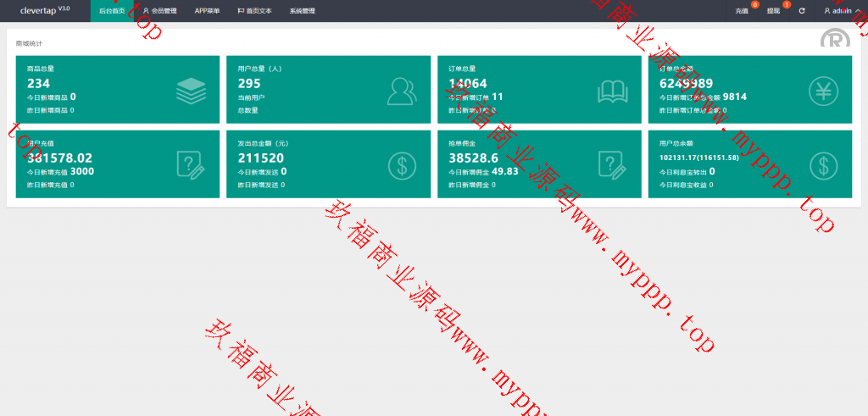Open the 系统管理 menu
868x416 pixels.
pos(302,11)
